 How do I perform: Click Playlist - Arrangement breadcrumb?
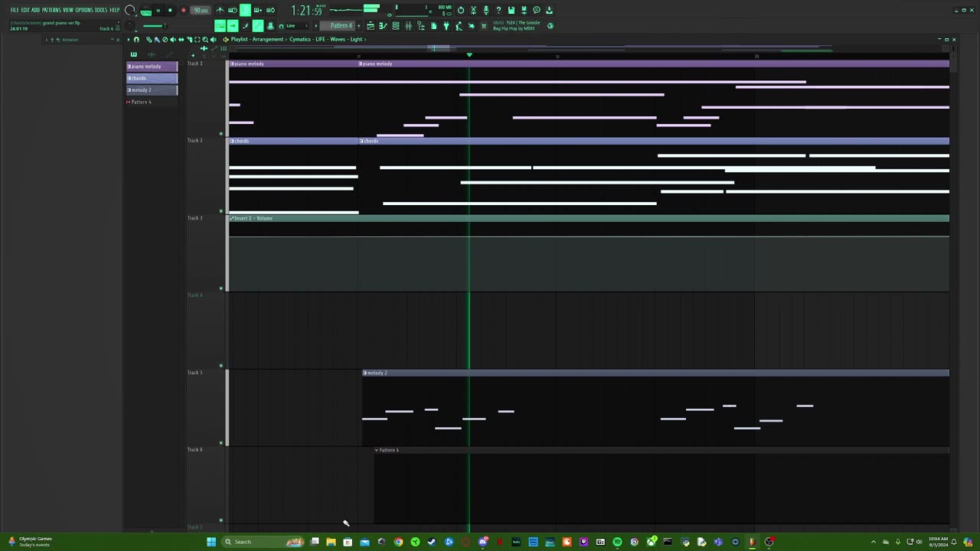259,39
